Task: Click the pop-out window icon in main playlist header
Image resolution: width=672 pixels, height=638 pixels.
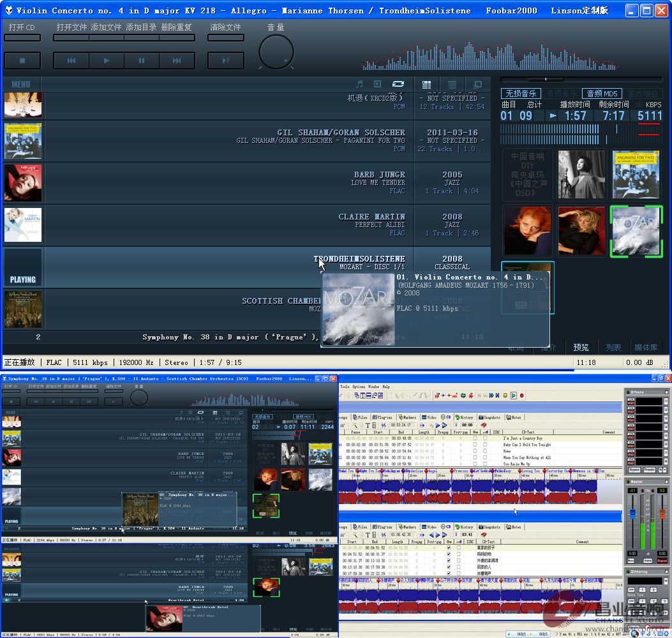Action: (477, 84)
